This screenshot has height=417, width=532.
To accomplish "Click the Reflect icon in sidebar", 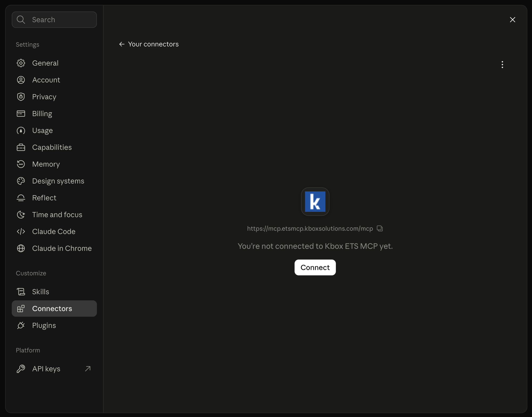I will tap(21, 198).
